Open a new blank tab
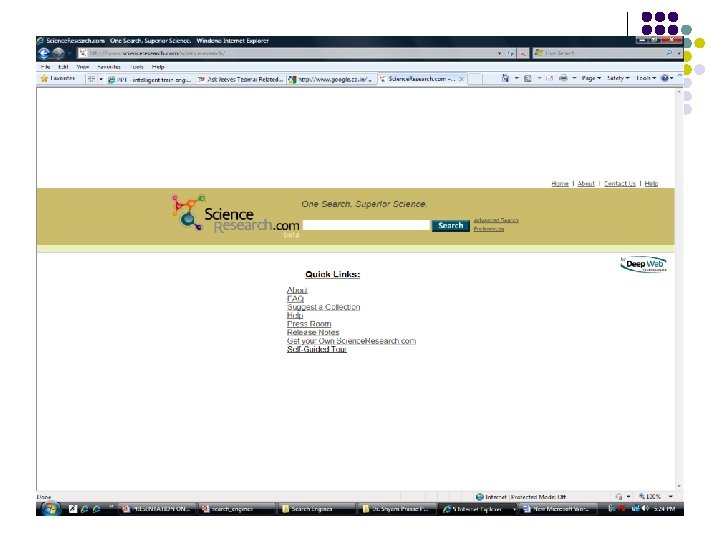720x540 pixels. pyautogui.click(x=475, y=79)
